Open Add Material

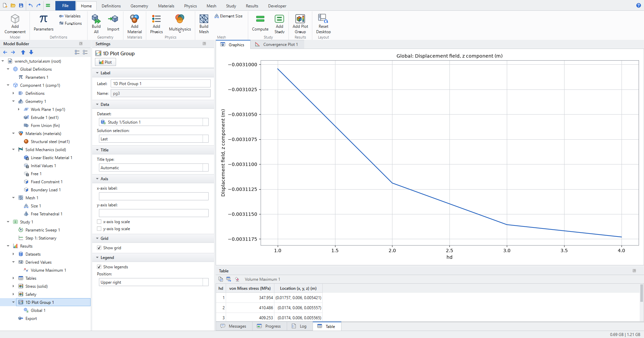click(x=135, y=24)
